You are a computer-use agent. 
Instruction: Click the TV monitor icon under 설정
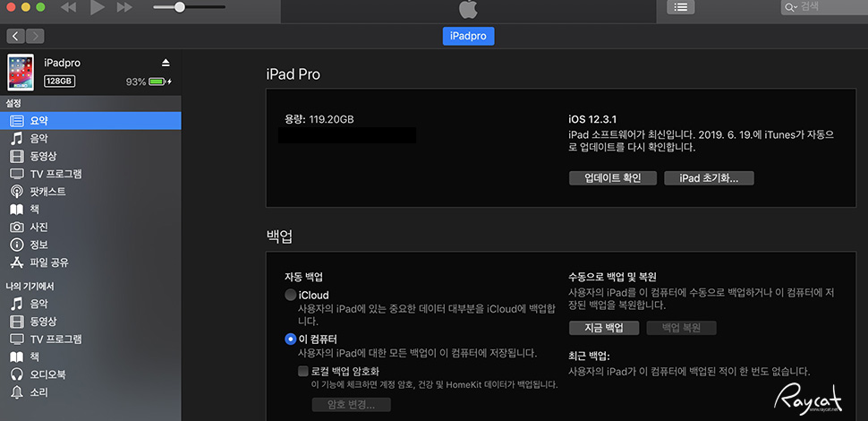(x=17, y=174)
